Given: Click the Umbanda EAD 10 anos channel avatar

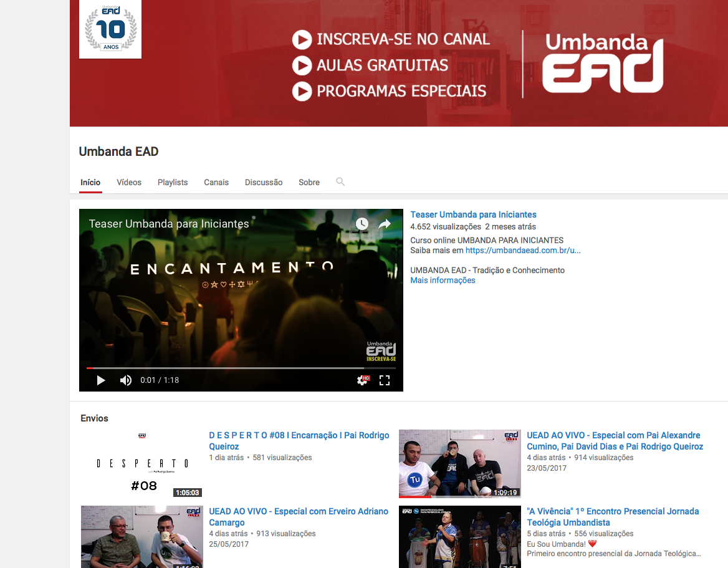Looking at the screenshot, I should [x=110, y=29].
